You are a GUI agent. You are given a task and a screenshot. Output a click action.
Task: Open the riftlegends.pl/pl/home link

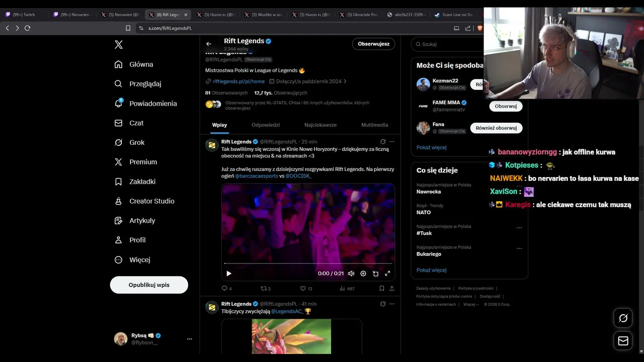pos(238,81)
